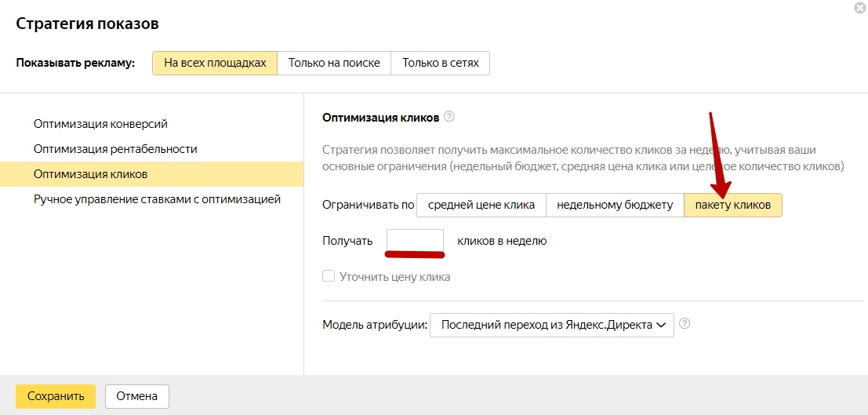Click chevron arrow of attribution model dropdown
This screenshot has height=415, width=868.
point(662,325)
